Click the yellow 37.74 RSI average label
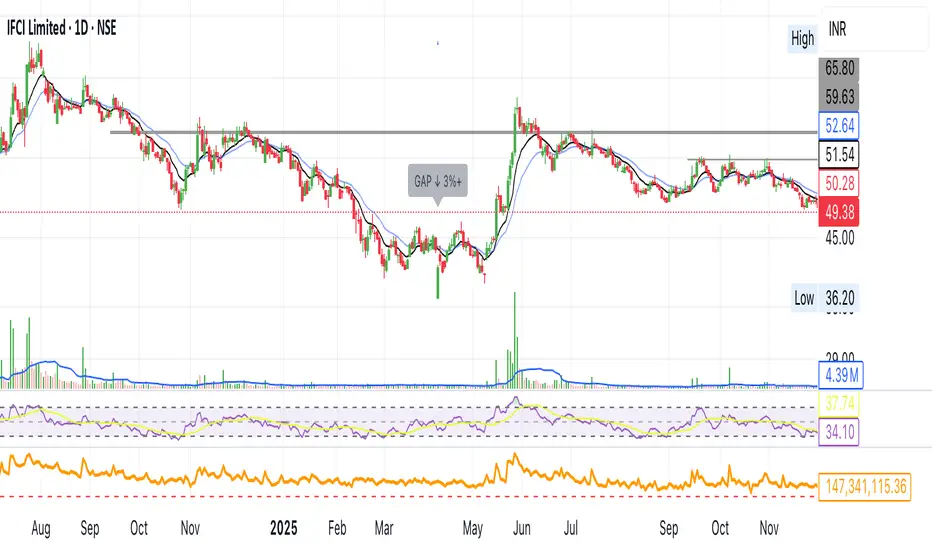This screenshot has width=932, height=550. [839, 404]
